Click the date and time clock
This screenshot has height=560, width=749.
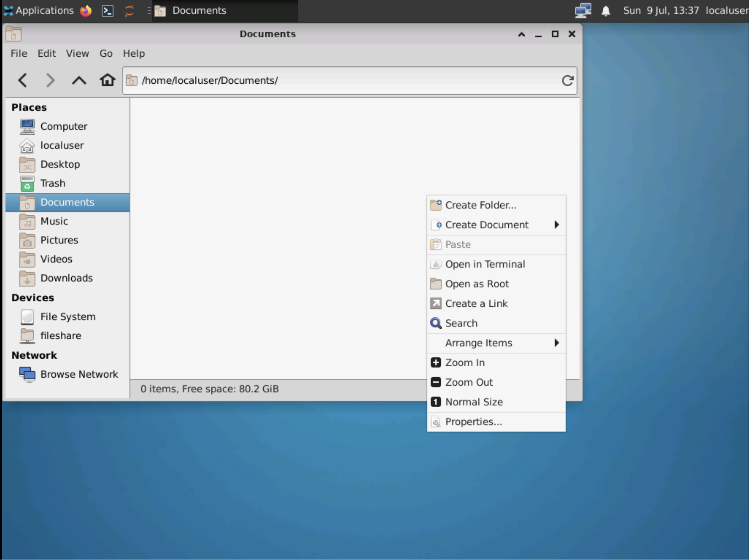[x=661, y=11]
